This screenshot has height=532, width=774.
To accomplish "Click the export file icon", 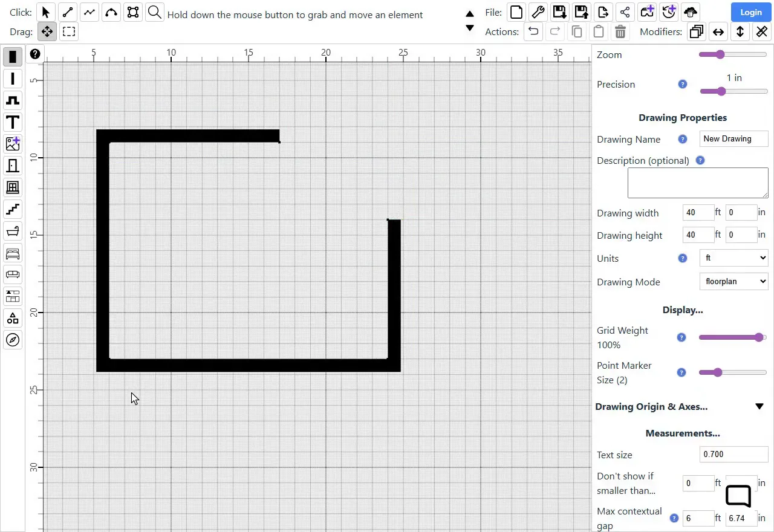I will [x=603, y=12].
